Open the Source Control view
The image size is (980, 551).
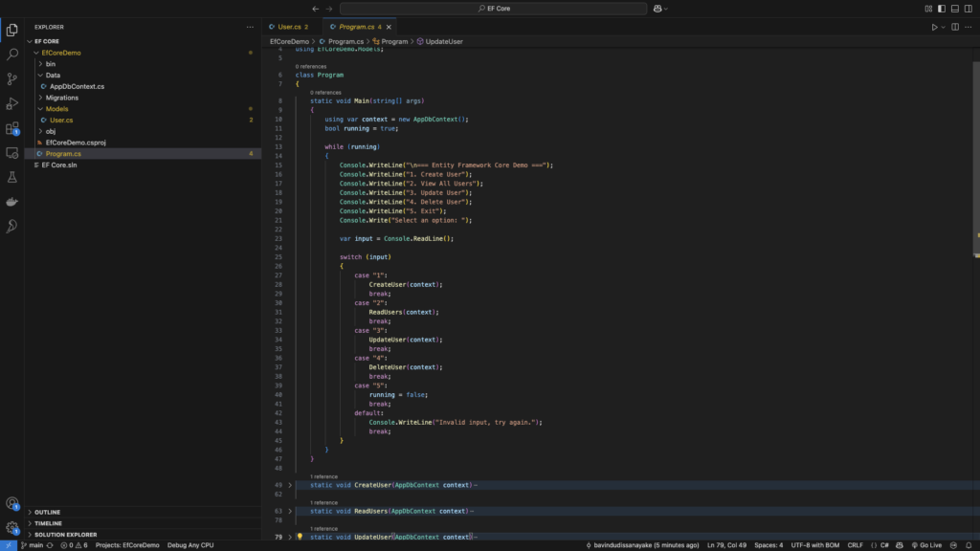(11, 78)
